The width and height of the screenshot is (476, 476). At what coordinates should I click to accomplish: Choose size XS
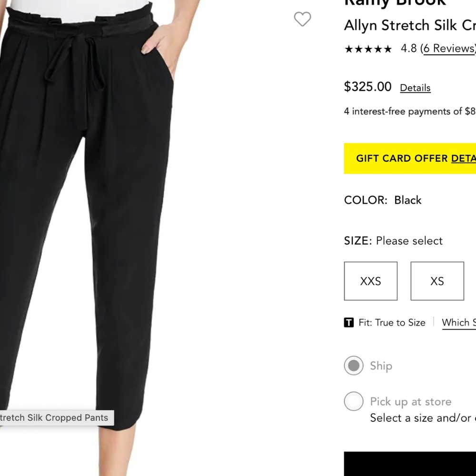tap(436, 281)
